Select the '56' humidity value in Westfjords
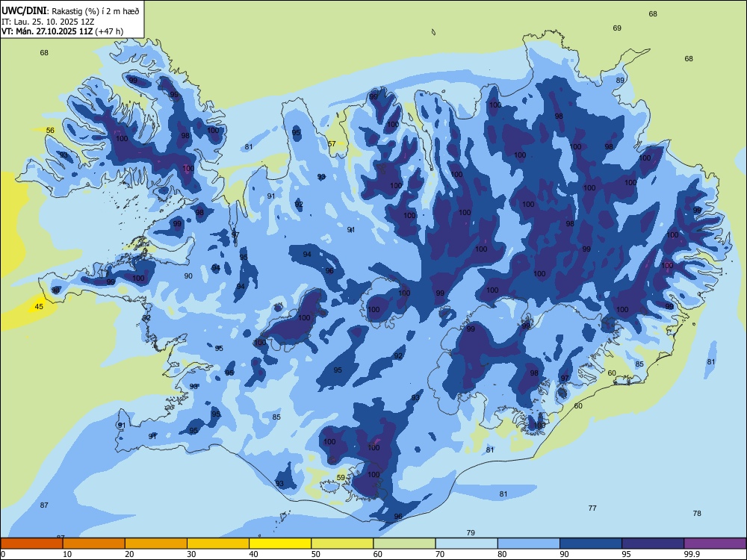 [50, 131]
